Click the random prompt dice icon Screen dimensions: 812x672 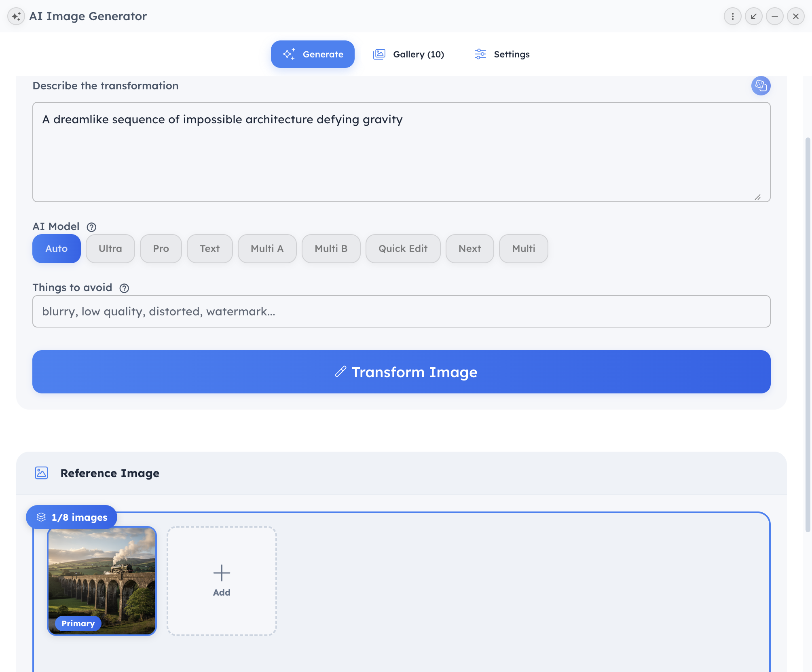[x=761, y=86]
